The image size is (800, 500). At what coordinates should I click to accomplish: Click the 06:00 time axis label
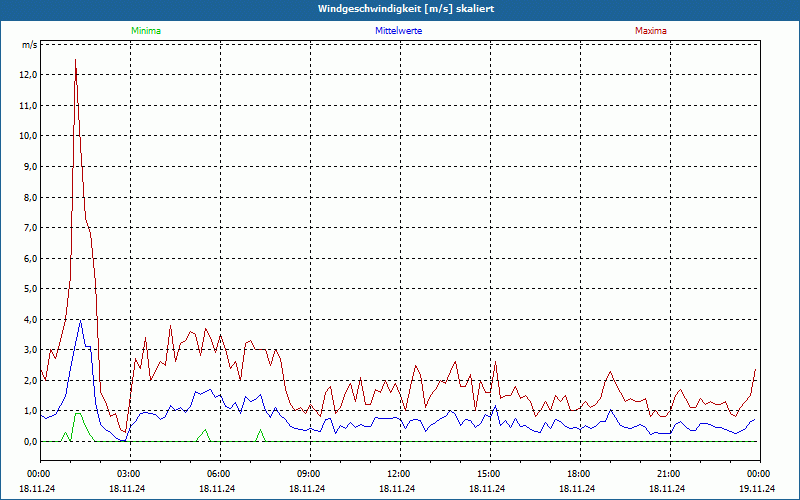(x=219, y=474)
